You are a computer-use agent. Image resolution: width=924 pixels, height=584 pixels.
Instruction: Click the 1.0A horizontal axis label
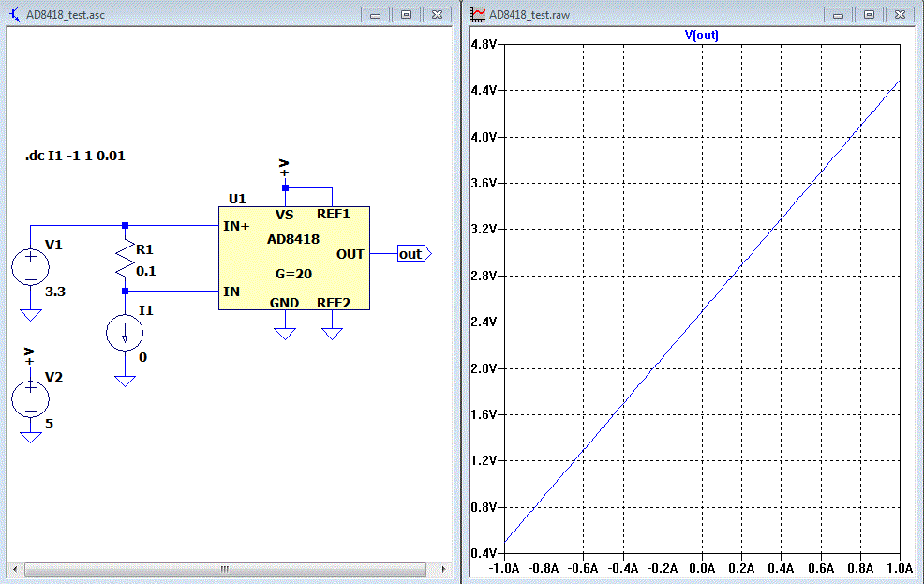[900, 569]
